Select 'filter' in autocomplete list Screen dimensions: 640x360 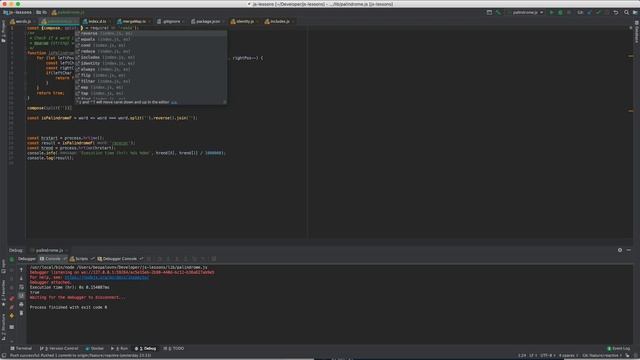coord(151,81)
